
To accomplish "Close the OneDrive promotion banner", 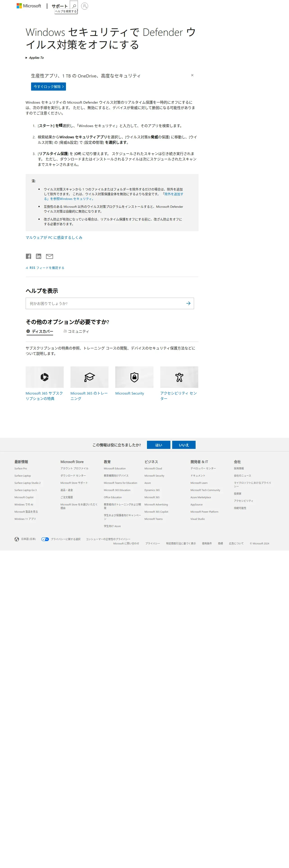I will tap(192, 75).
